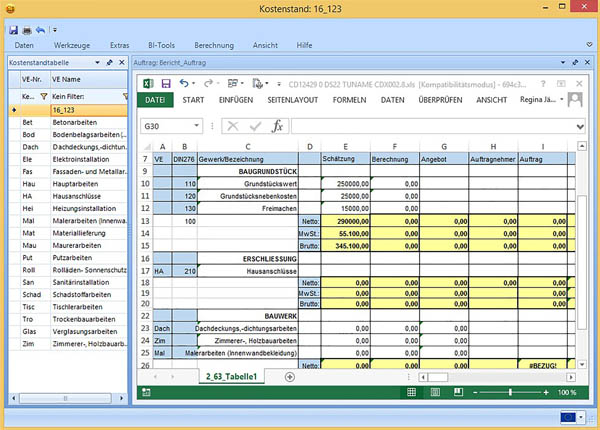Click the zoom slider handle
The width and height of the screenshot is (600, 430).
tap(510, 392)
